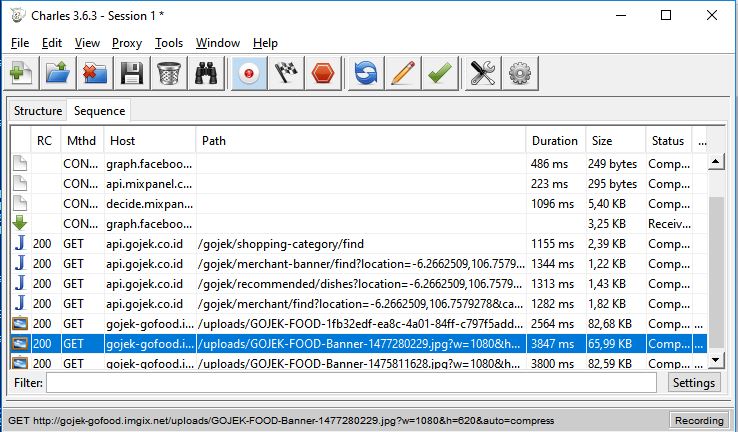Image resolution: width=738 pixels, height=432 pixels.
Task: Save the session with the floppy disk icon
Action: coord(132,73)
